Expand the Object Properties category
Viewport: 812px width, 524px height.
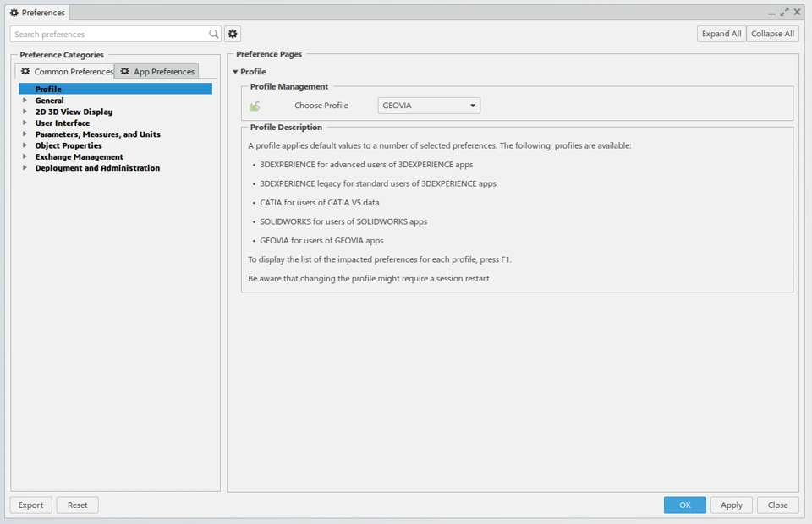click(x=25, y=145)
